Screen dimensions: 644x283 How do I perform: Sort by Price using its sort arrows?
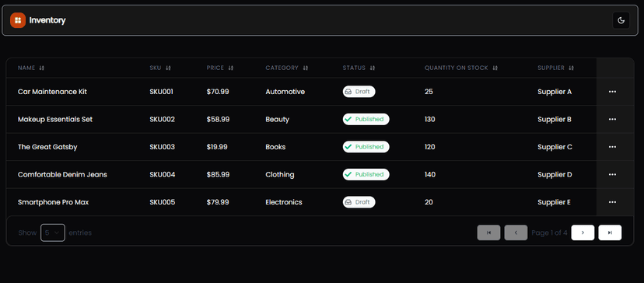coord(231,68)
